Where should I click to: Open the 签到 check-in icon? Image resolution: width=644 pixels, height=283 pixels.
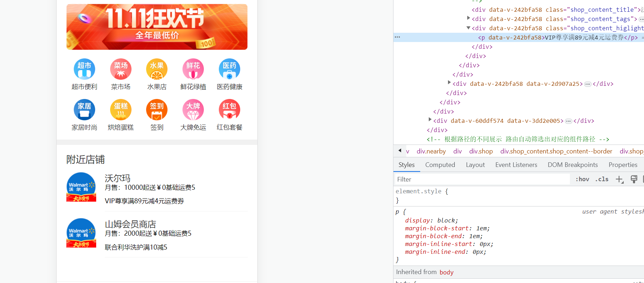coord(157,110)
